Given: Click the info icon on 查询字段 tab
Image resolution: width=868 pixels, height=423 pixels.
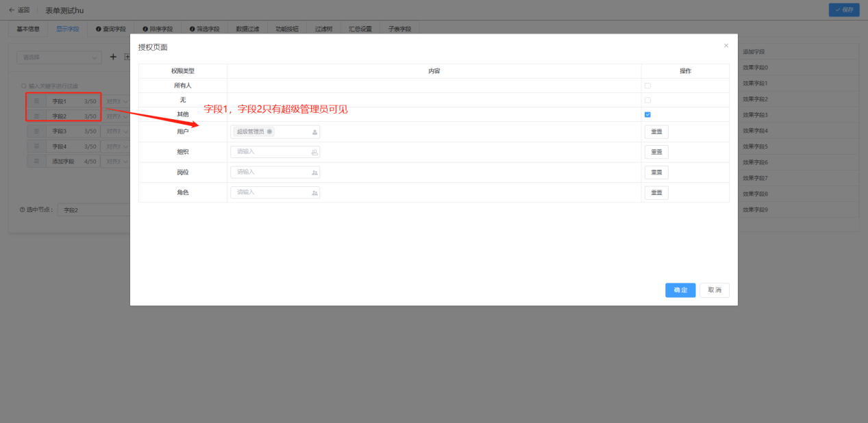Looking at the screenshot, I should pos(99,29).
